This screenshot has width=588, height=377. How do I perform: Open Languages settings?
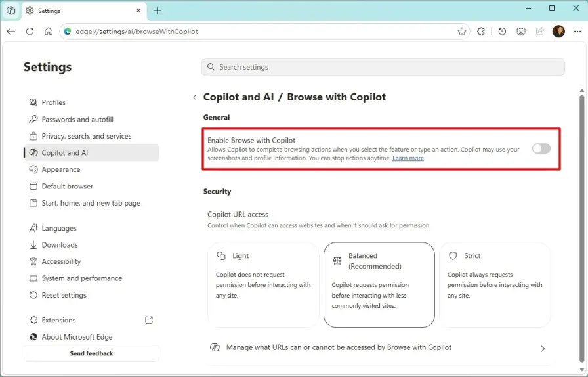(x=91, y=228)
